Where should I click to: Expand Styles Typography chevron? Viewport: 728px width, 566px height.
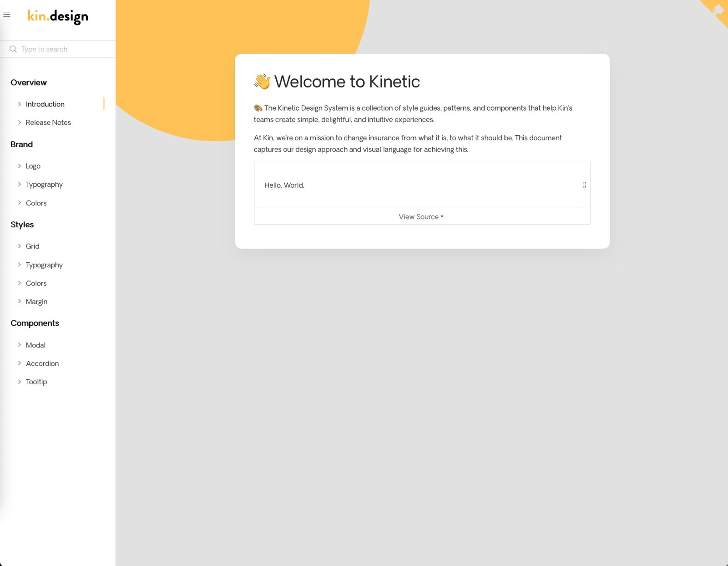point(20,265)
